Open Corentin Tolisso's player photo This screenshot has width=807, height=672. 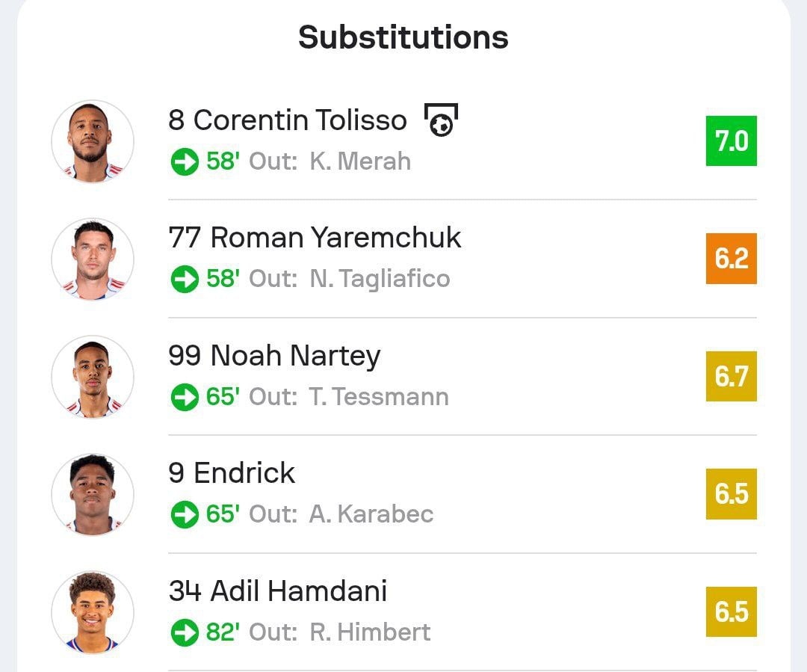(x=93, y=141)
